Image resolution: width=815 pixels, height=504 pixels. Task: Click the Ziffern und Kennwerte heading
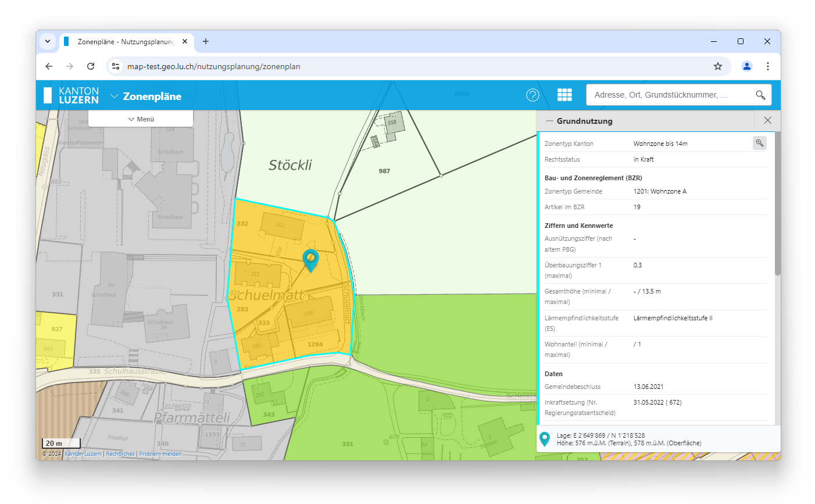tap(578, 226)
